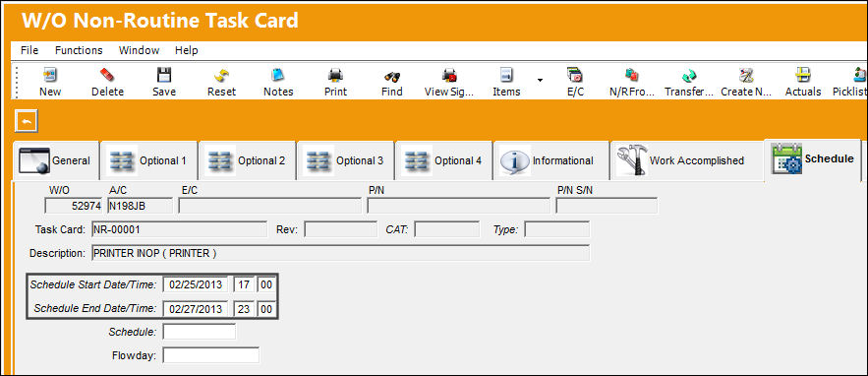Image resolution: width=868 pixels, height=376 pixels.
Task: Click the empty P/N S/N field
Action: pos(607,206)
